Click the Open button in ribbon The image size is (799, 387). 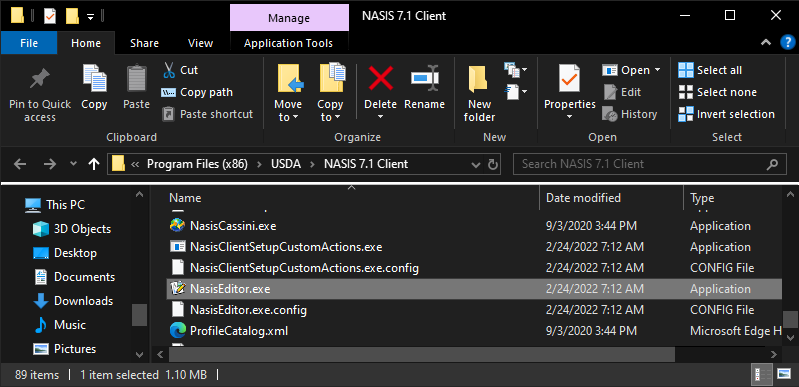click(x=626, y=70)
